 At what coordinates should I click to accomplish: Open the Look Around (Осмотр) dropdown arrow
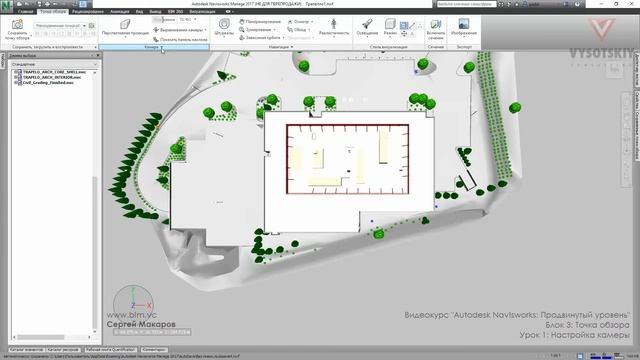[312, 22]
